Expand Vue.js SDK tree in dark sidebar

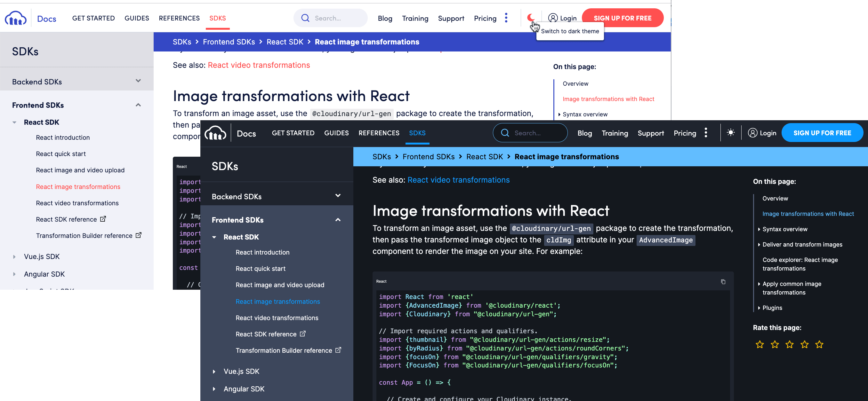214,371
